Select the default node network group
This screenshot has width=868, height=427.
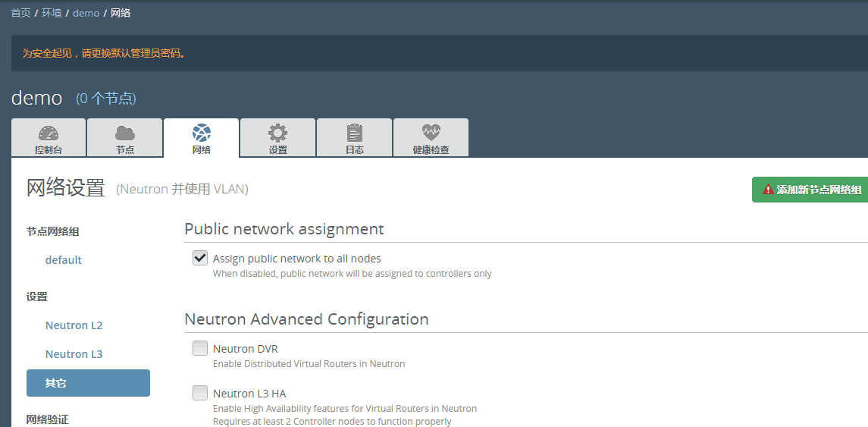pyautogui.click(x=63, y=259)
